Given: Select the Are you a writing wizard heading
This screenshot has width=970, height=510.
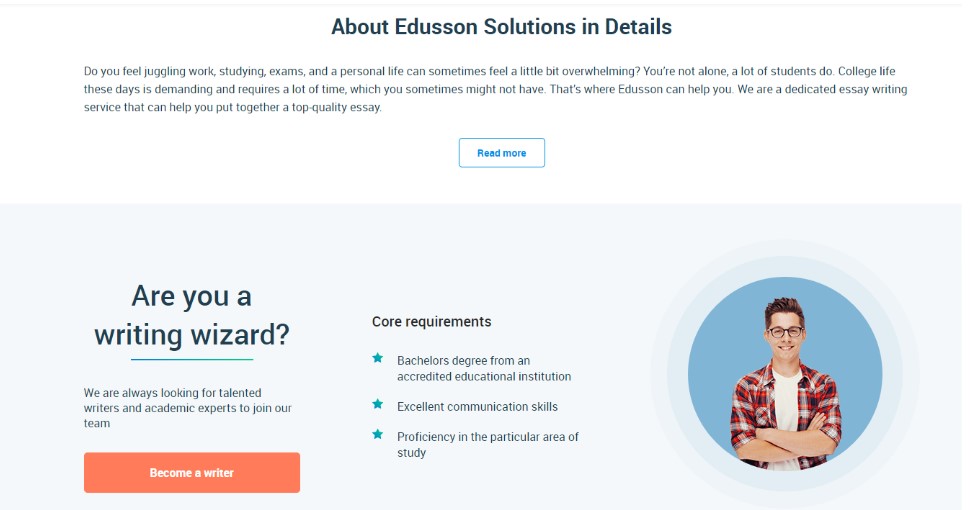Looking at the screenshot, I should coord(192,316).
